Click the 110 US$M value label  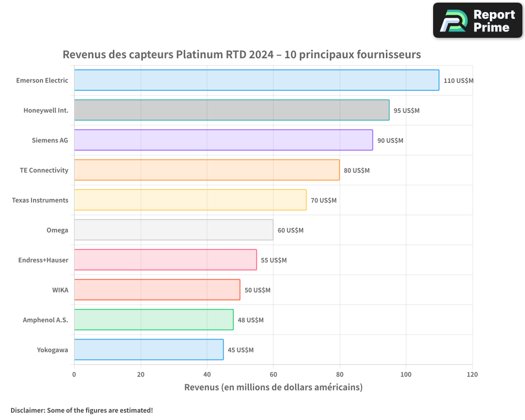[x=458, y=81]
